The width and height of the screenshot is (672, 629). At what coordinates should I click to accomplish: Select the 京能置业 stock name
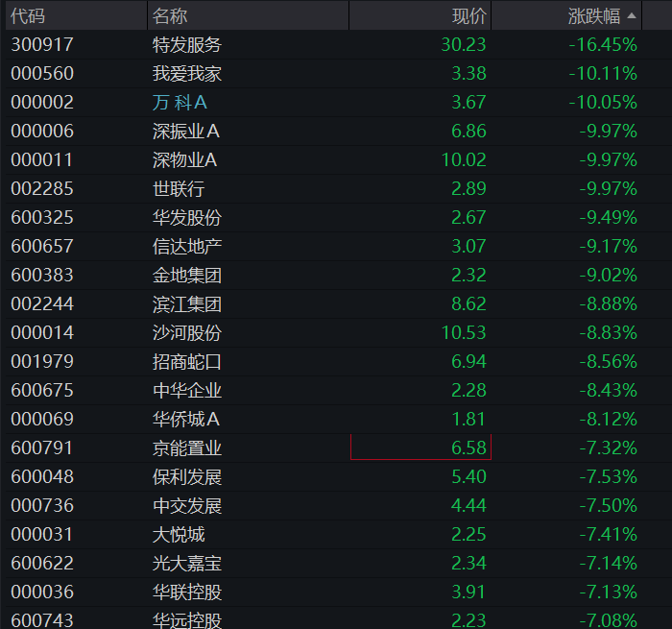coord(187,448)
